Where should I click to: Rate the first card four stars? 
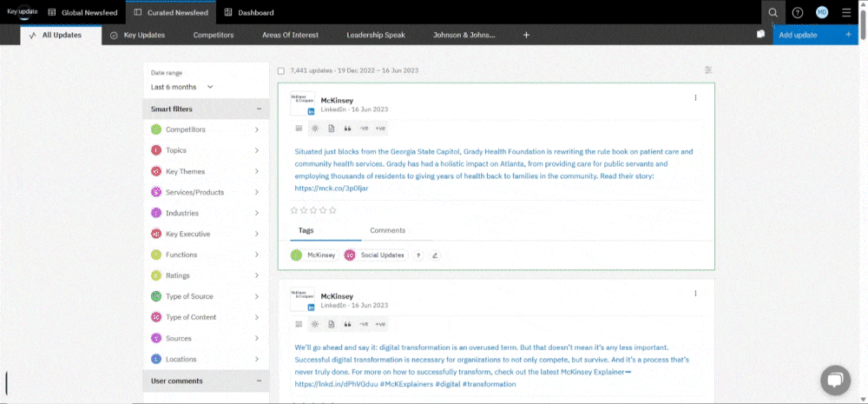coord(323,210)
